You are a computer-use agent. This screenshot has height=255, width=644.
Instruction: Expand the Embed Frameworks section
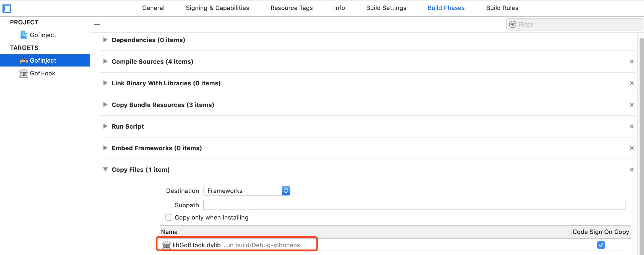click(x=105, y=148)
